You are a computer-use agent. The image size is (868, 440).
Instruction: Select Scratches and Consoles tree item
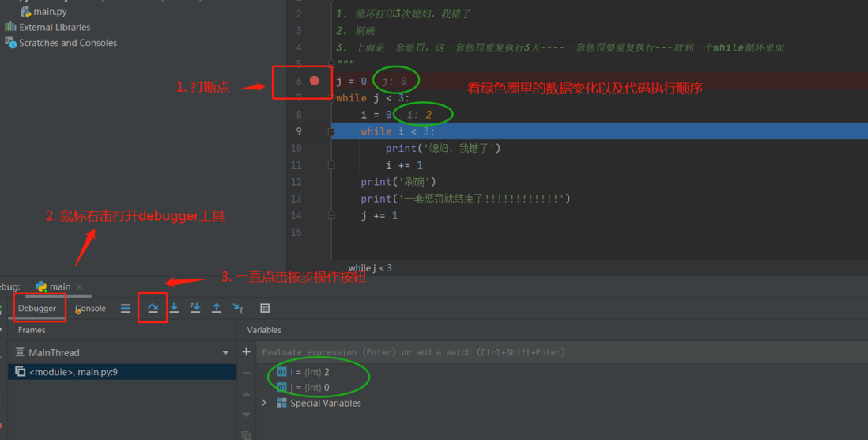68,43
